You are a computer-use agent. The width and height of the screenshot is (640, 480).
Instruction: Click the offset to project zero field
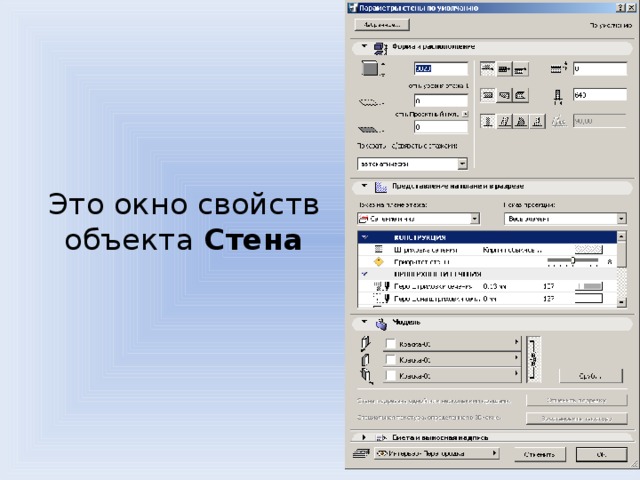441,127
